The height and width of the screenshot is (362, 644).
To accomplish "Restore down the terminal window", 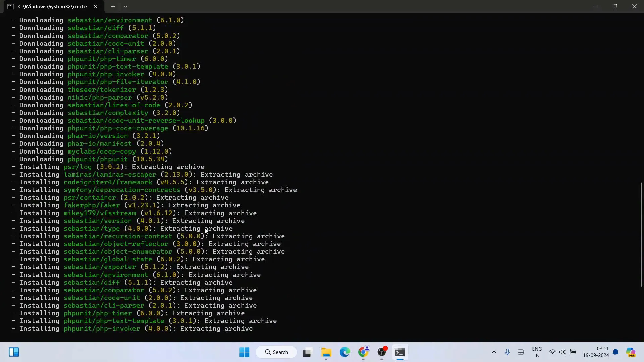I will 615,6.
